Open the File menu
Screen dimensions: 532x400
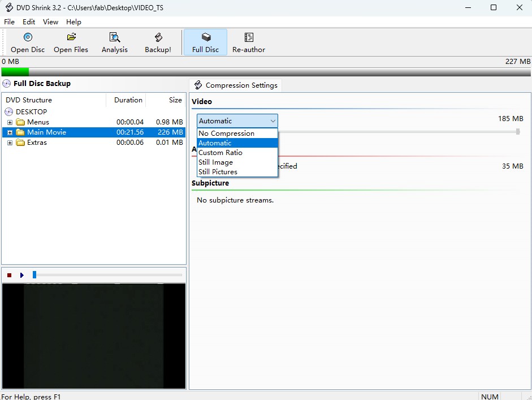coord(9,21)
